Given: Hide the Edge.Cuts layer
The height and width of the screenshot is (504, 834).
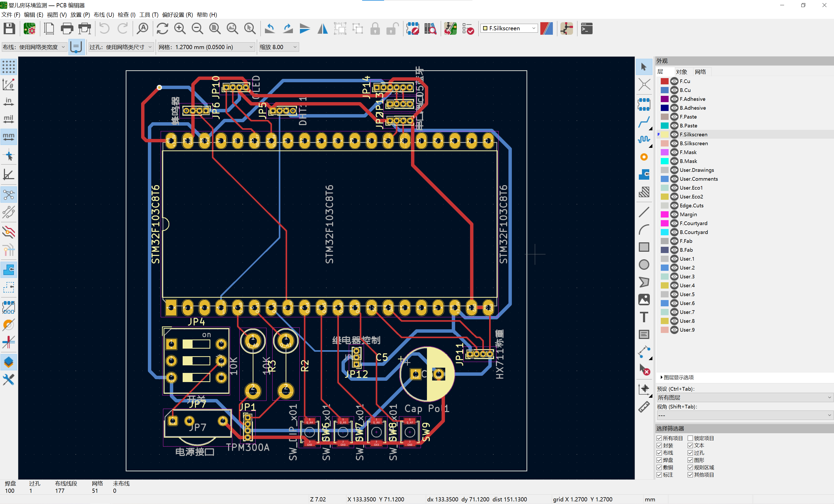Looking at the screenshot, I should pyautogui.click(x=674, y=205).
